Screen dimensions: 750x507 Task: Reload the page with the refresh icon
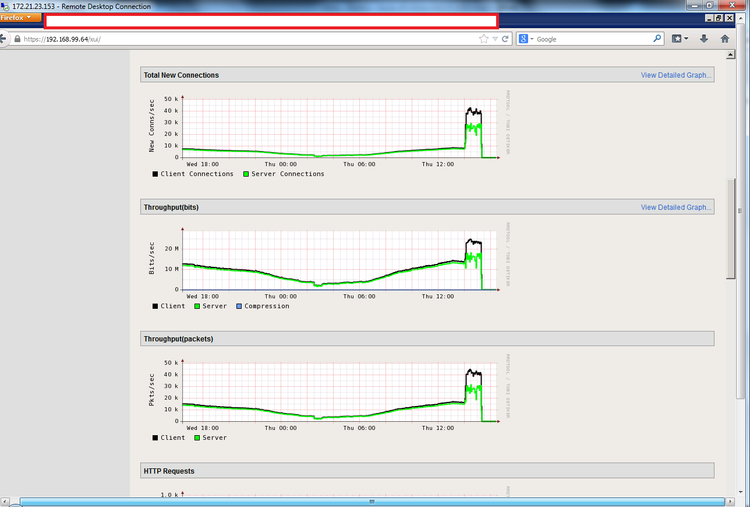(x=505, y=39)
